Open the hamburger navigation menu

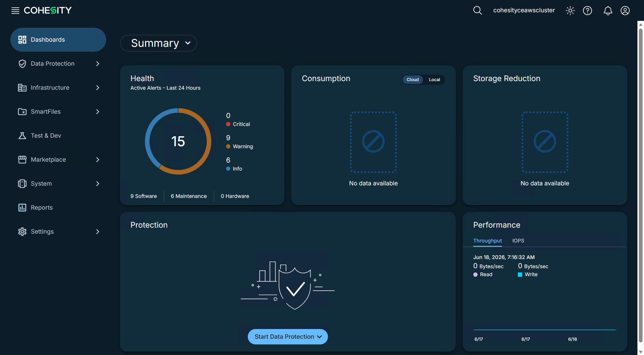[15, 11]
